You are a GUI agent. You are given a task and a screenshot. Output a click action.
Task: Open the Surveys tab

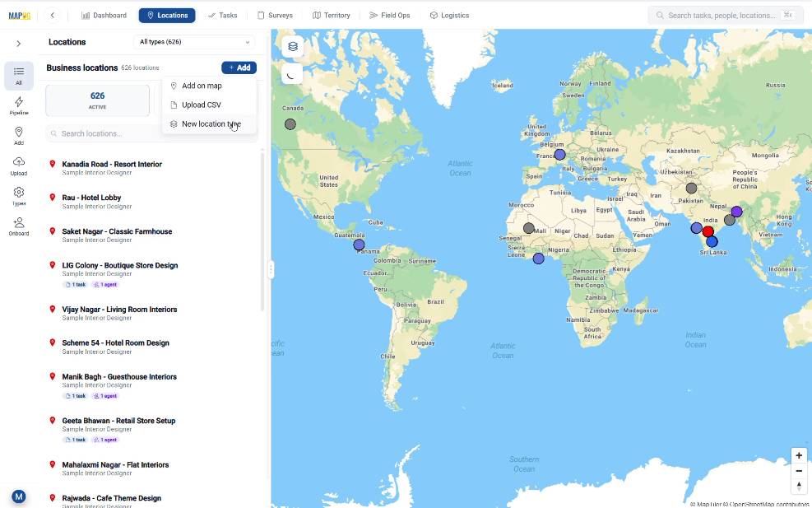pos(275,16)
